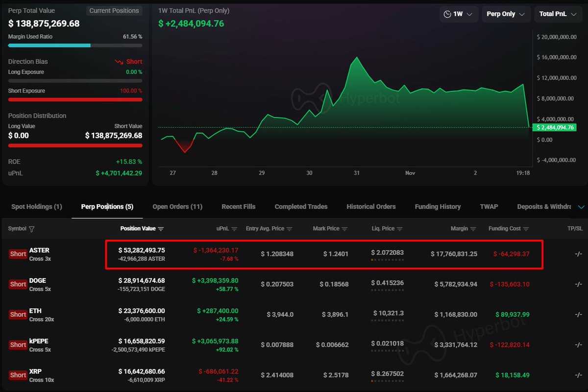The image size is (588, 392).
Task: Sort by Liq. Price column icon
Action: tap(400, 229)
